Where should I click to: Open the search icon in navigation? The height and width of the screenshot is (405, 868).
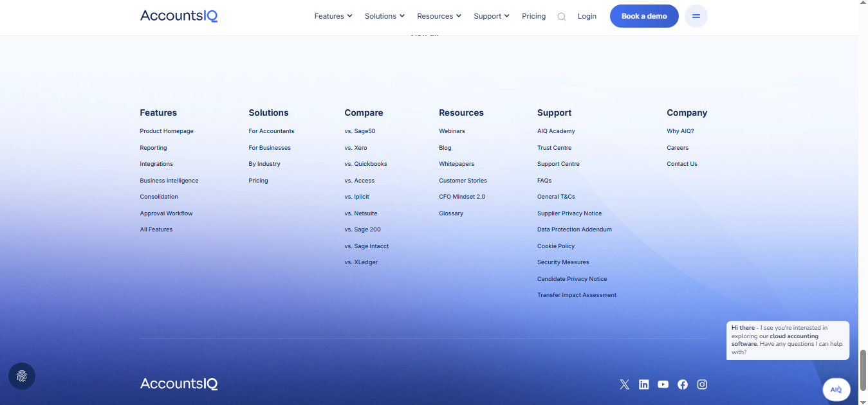(x=561, y=16)
